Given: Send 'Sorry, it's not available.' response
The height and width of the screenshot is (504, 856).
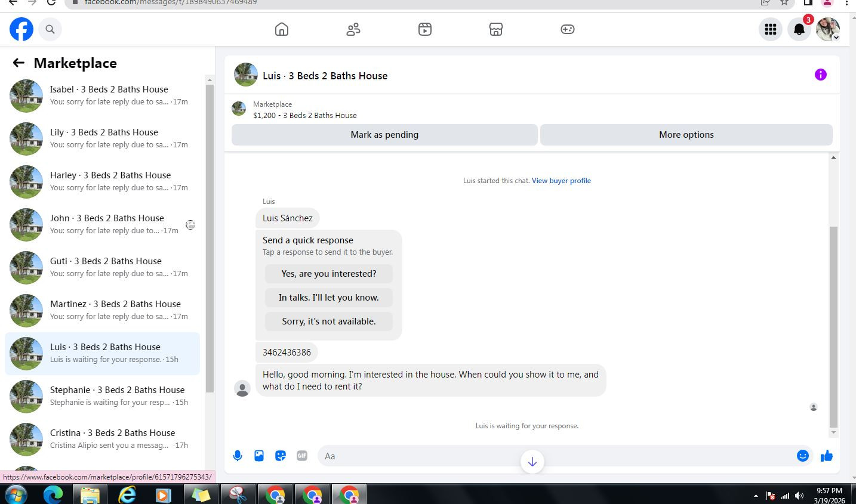Looking at the screenshot, I should pyautogui.click(x=329, y=321).
